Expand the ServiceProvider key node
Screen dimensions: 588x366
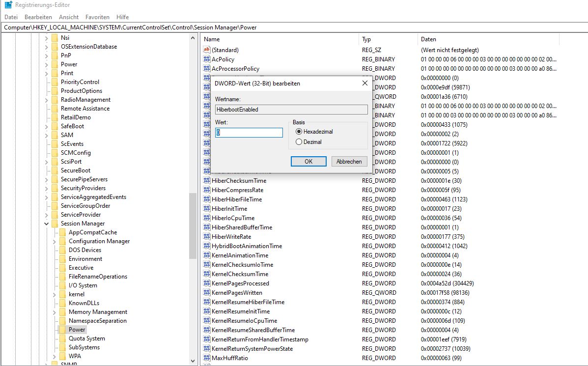pyautogui.click(x=47, y=215)
